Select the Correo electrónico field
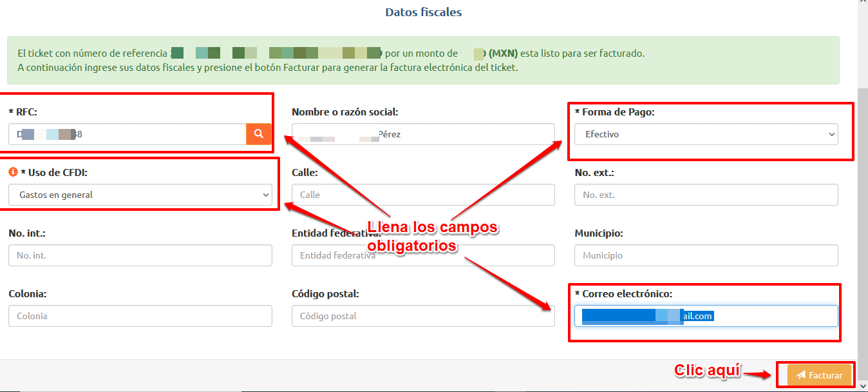 pyautogui.click(x=704, y=316)
